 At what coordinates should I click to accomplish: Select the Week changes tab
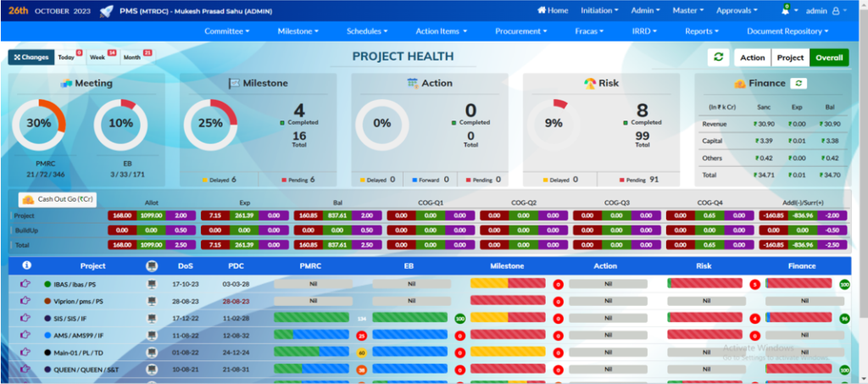pyautogui.click(x=99, y=57)
